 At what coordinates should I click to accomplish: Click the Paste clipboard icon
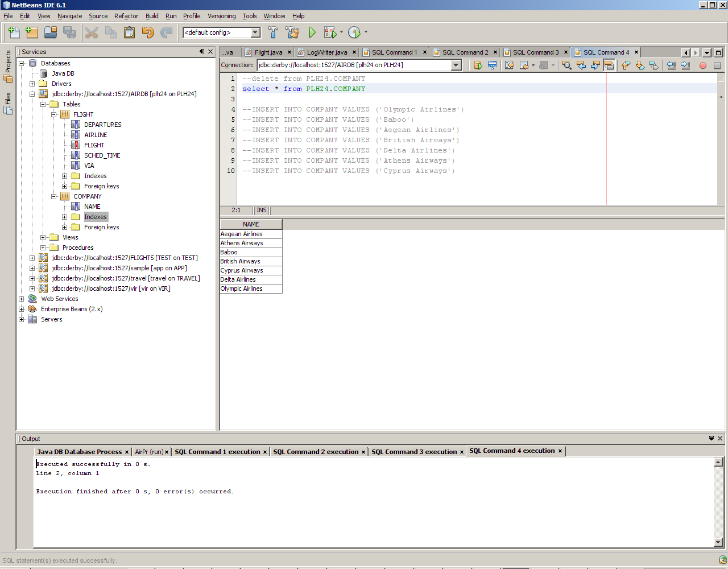pyautogui.click(x=129, y=32)
